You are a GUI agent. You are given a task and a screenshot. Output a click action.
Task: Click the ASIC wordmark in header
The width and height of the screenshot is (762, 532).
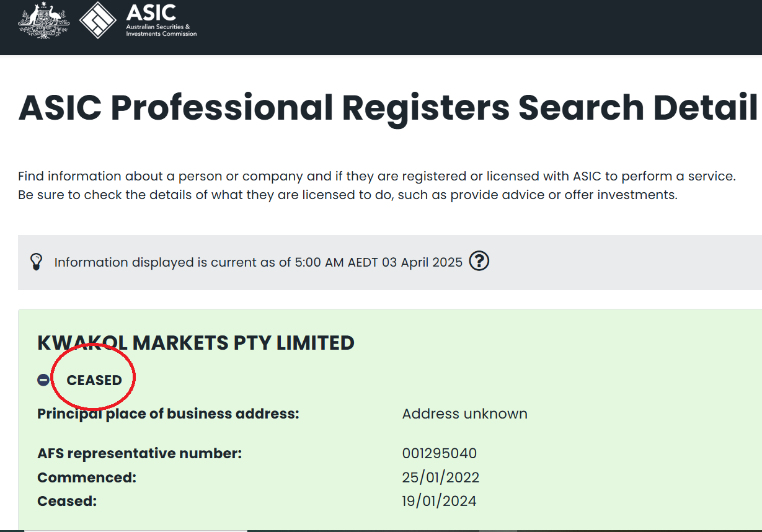coord(151,12)
